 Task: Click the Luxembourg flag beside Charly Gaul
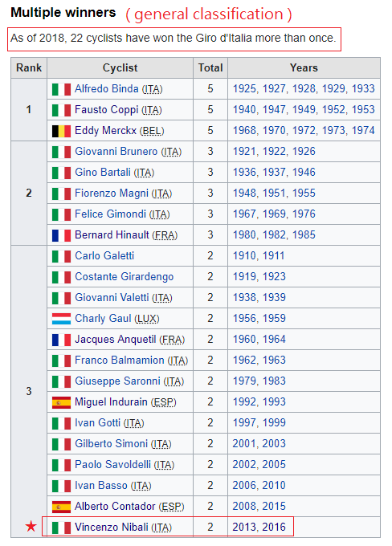point(61,319)
